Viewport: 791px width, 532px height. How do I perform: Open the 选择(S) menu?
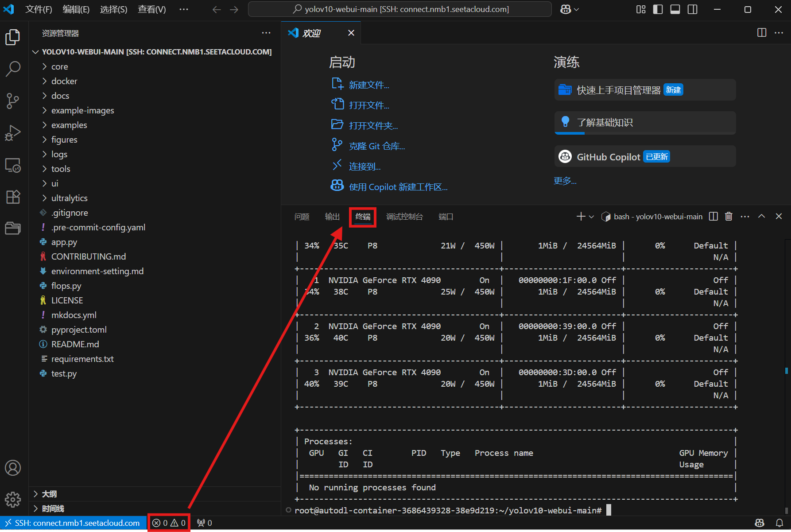[113, 9]
